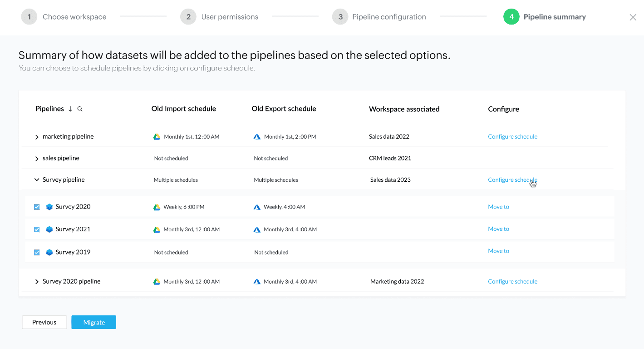Close the migration wizard with X
Viewport: 644px width, 349px height.
coord(633,17)
